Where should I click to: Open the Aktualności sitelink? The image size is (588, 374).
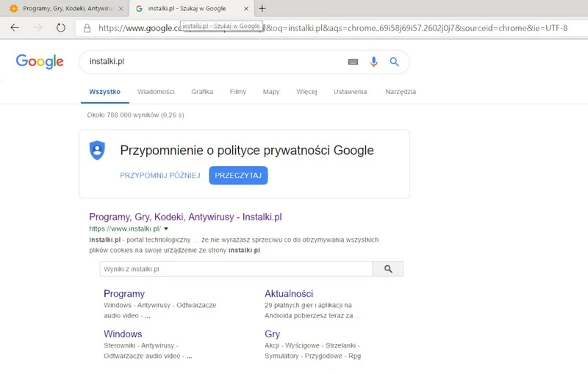click(x=289, y=294)
